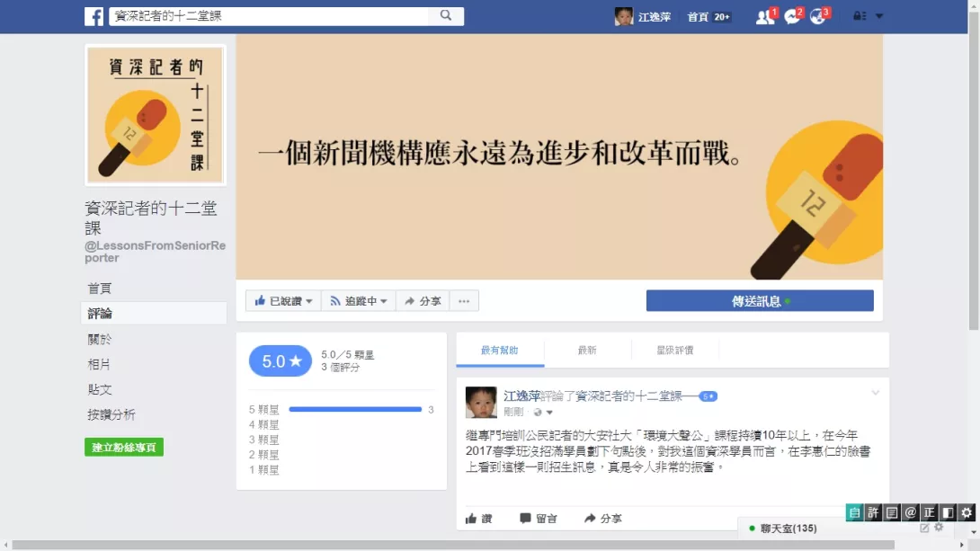Open the account menu arrow in top bar
The width and height of the screenshot is (980, 551).
coord(879,15)
